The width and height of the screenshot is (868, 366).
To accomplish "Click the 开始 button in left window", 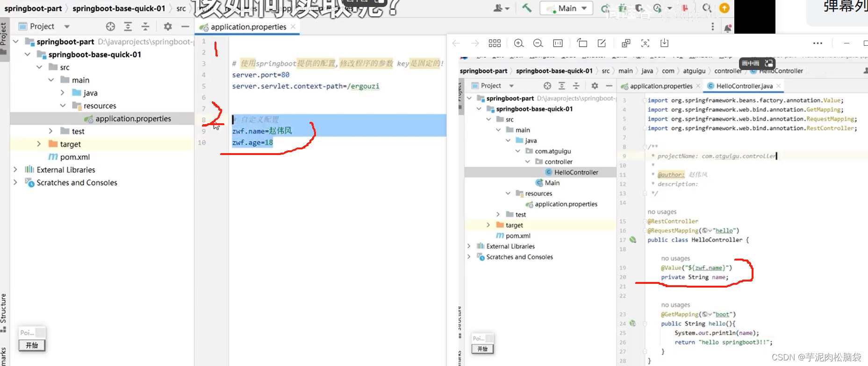I will point(32,345).
